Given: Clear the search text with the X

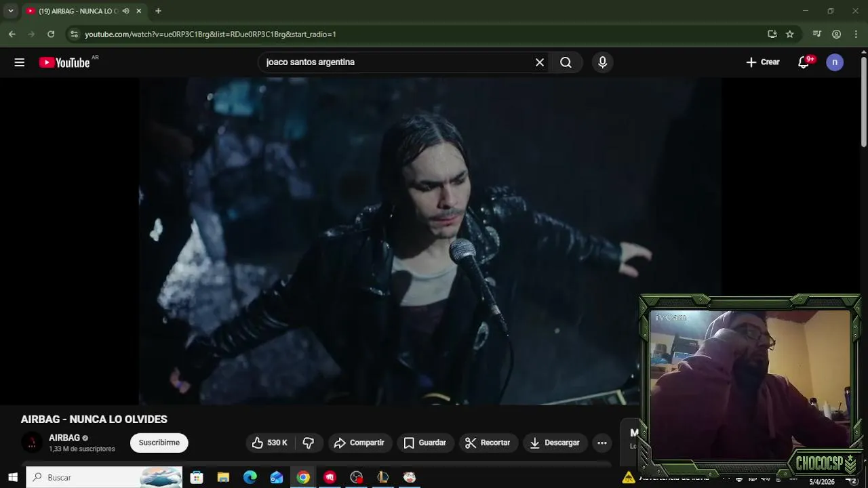Looking at the screenshot, I should [x=540, y=62].
